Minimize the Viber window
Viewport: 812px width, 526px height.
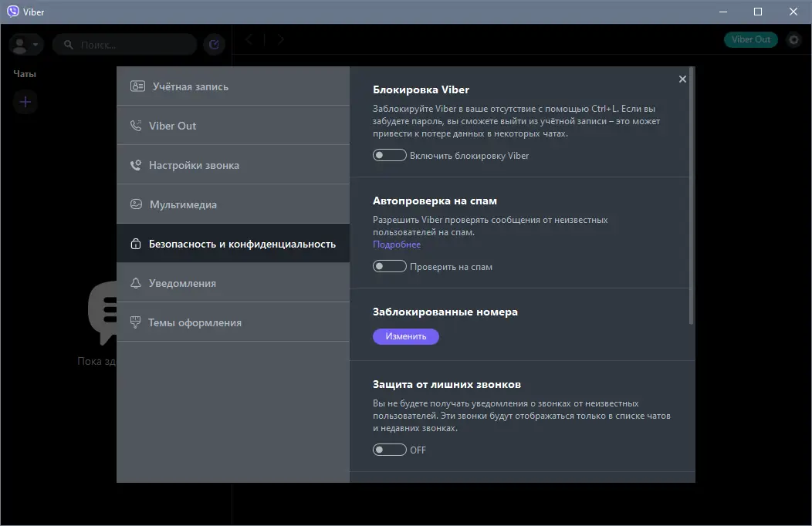[723, 12]
